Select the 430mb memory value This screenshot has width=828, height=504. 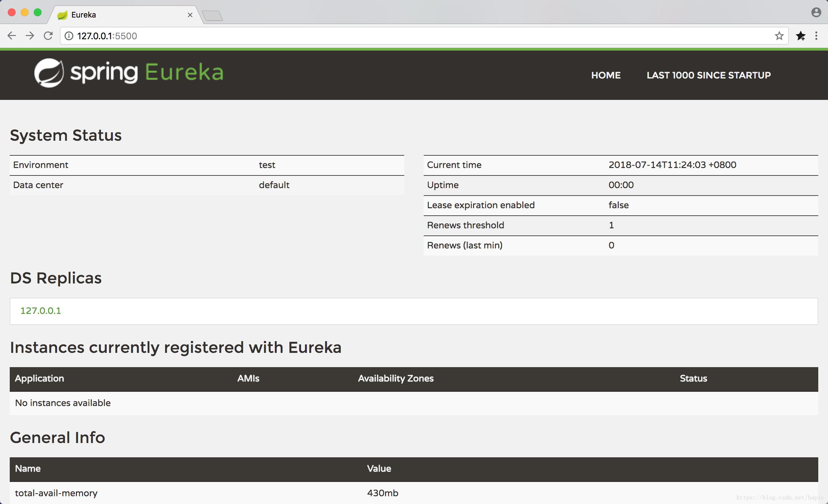(383, 493)
